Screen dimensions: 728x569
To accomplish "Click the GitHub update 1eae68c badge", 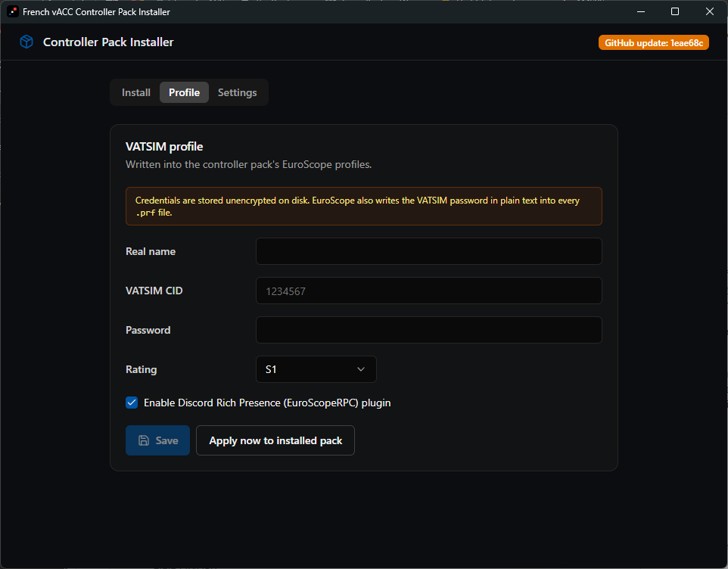I will click(653, 42).
